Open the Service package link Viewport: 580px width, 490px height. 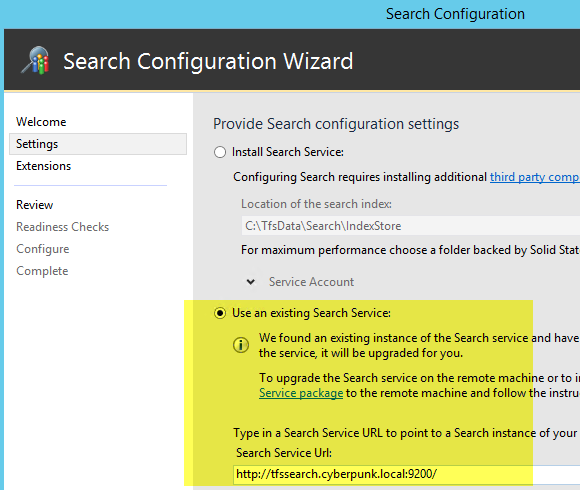click(x=301, y=393)
